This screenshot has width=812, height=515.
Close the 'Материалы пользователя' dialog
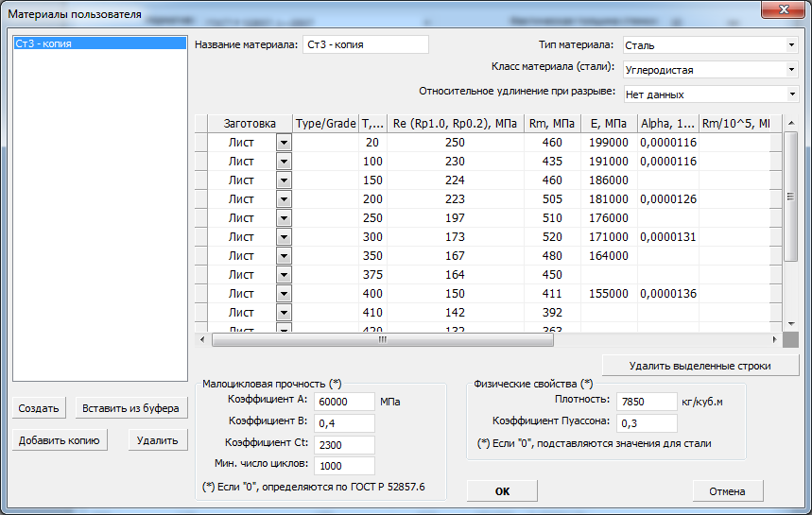783,9
